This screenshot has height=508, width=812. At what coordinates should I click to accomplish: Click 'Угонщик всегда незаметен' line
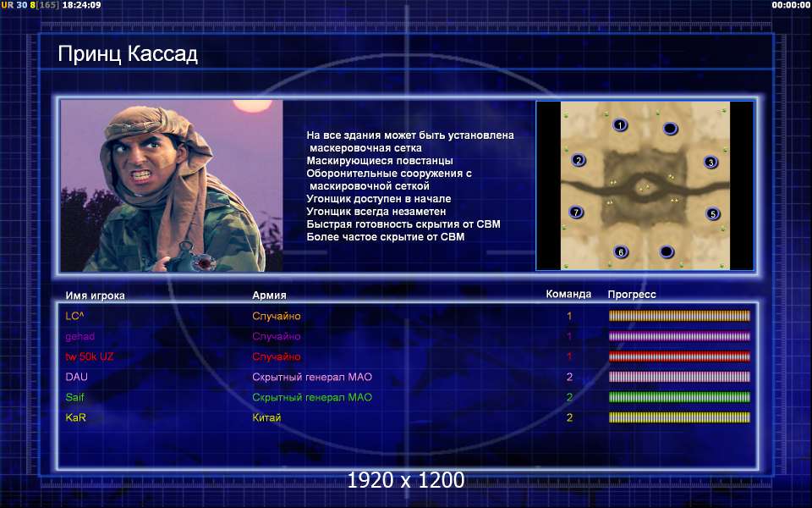click(x=376, y=212)
